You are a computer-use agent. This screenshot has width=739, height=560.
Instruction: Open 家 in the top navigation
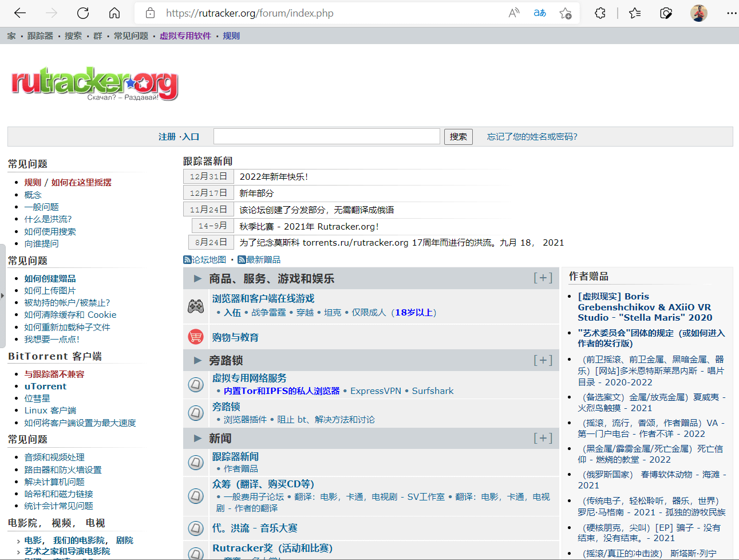[11, 36]
